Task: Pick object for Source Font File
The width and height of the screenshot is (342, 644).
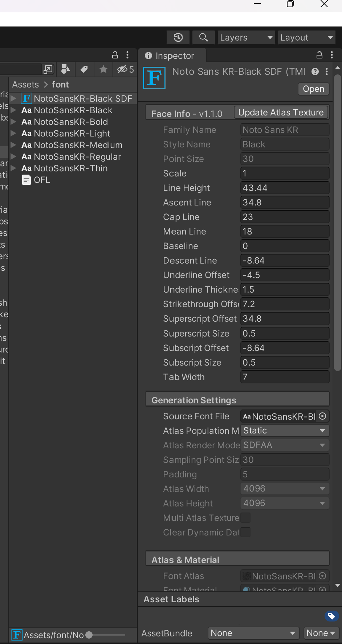Action: click(322, 416)
